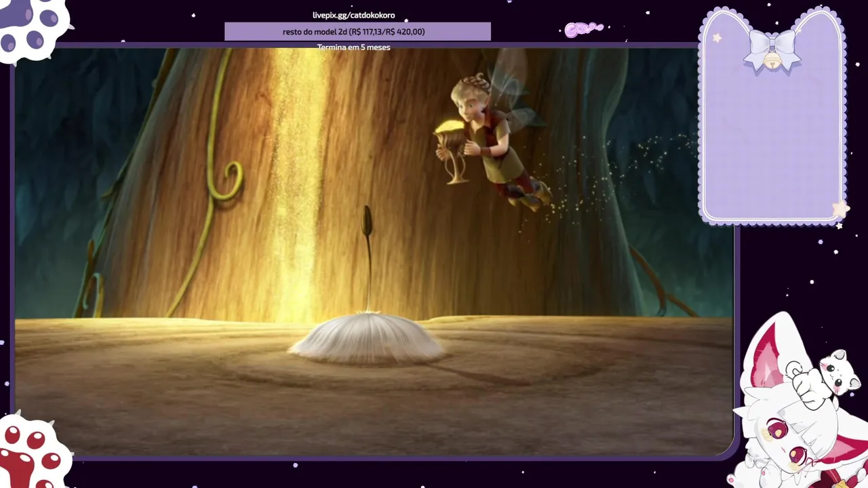Click inside the lavender chat box panel

(772, 115)
